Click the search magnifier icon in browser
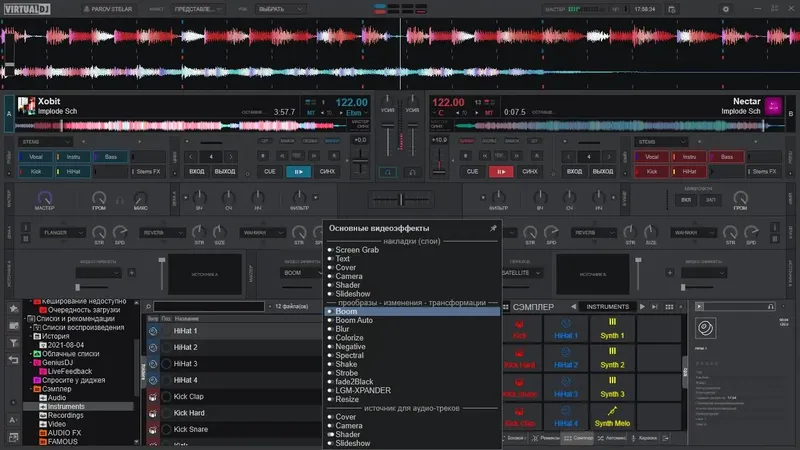Viewport: 800px width, 450px height. pyautogui.click(x=148, y=307)
